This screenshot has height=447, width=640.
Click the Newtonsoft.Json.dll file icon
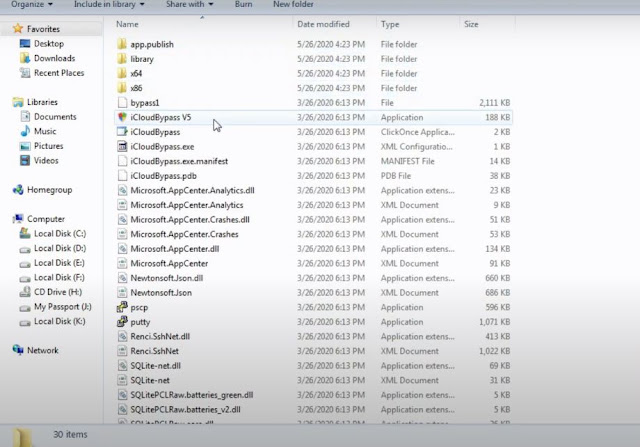click(x=122, y=278)
